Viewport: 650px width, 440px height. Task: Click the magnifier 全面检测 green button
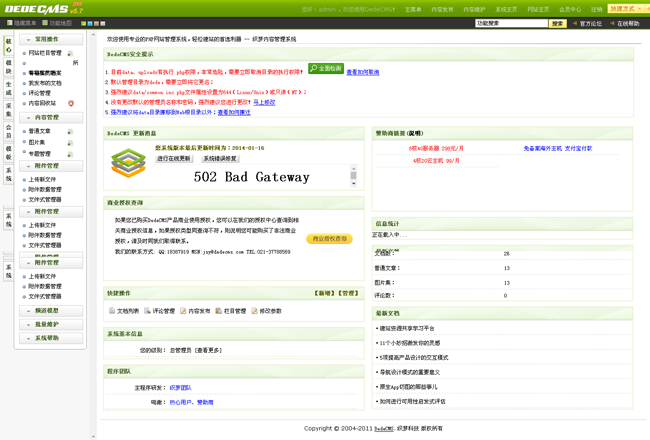(x=326, y=68)
